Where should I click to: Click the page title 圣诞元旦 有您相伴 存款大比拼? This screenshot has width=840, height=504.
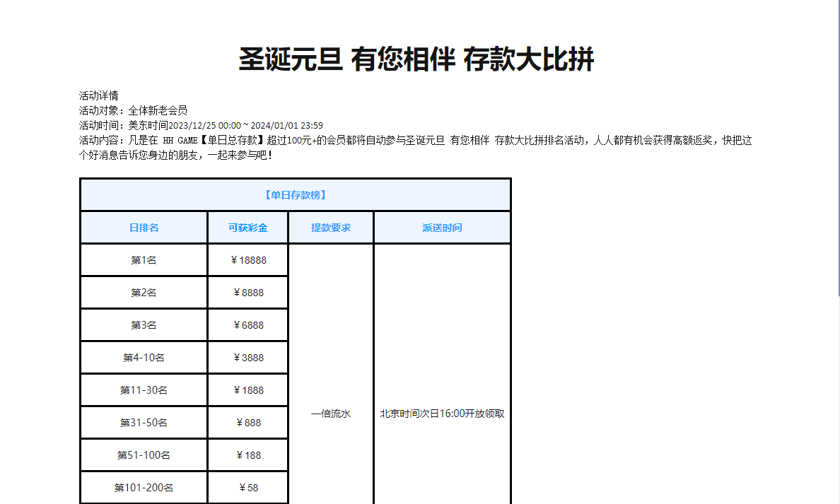416,59
